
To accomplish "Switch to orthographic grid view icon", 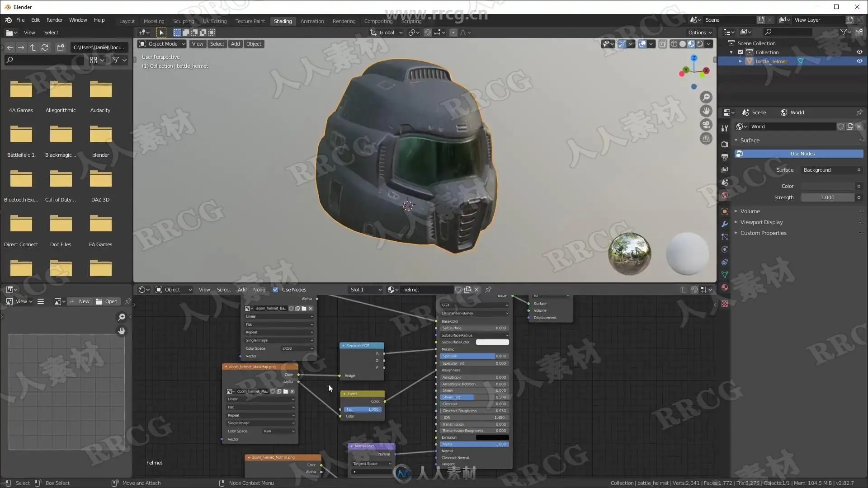I will [x=706, y=139].
